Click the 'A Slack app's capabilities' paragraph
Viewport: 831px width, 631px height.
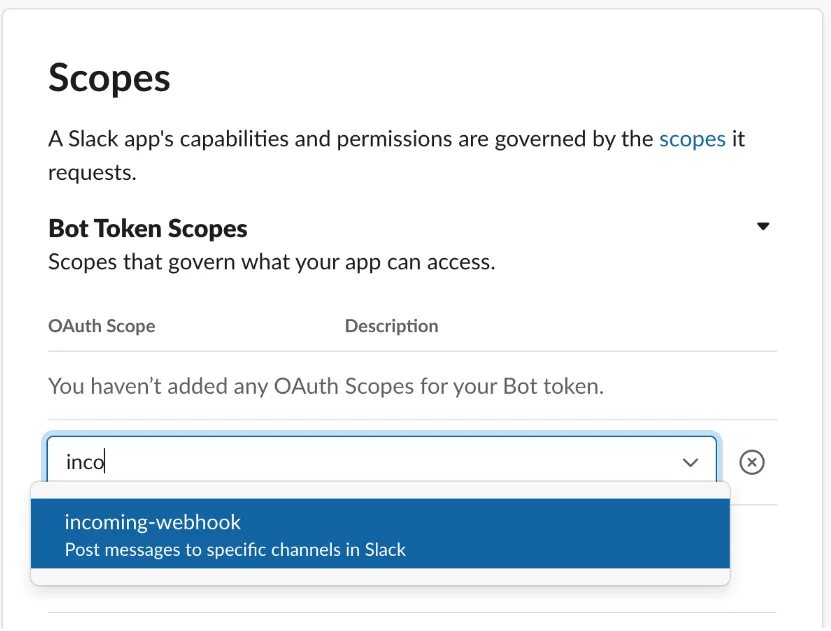tap(350, 139)
